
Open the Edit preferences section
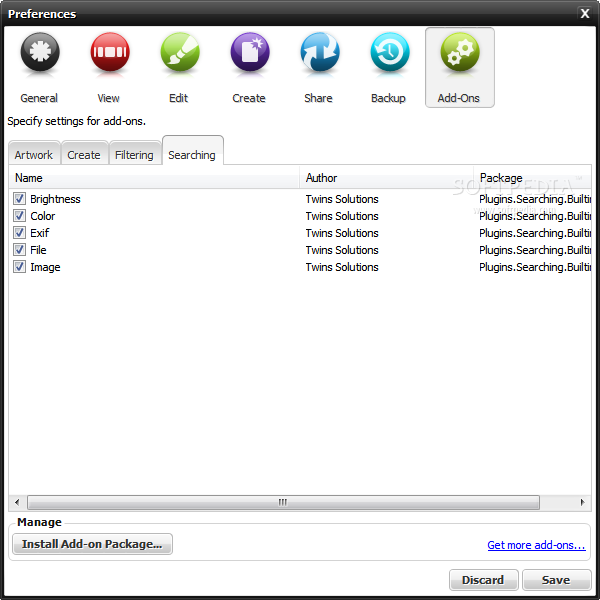tap(179, 68)
